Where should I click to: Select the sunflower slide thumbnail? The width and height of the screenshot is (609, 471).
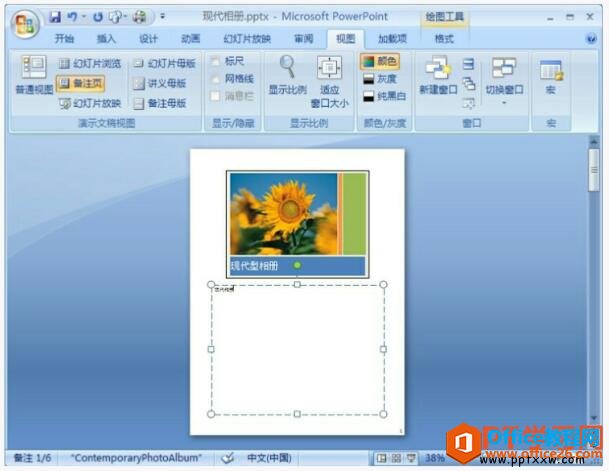(298, 224)
